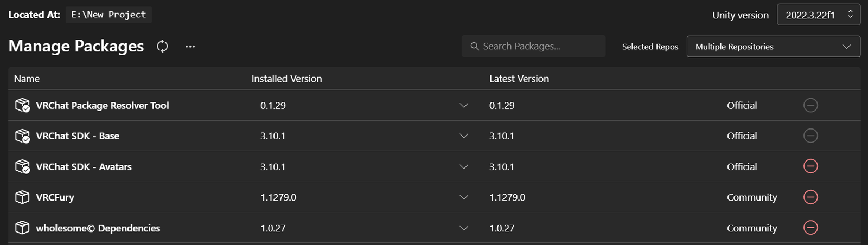
Task: Expand VRCFury installed version dropdown
Action: tap(463, 197)
